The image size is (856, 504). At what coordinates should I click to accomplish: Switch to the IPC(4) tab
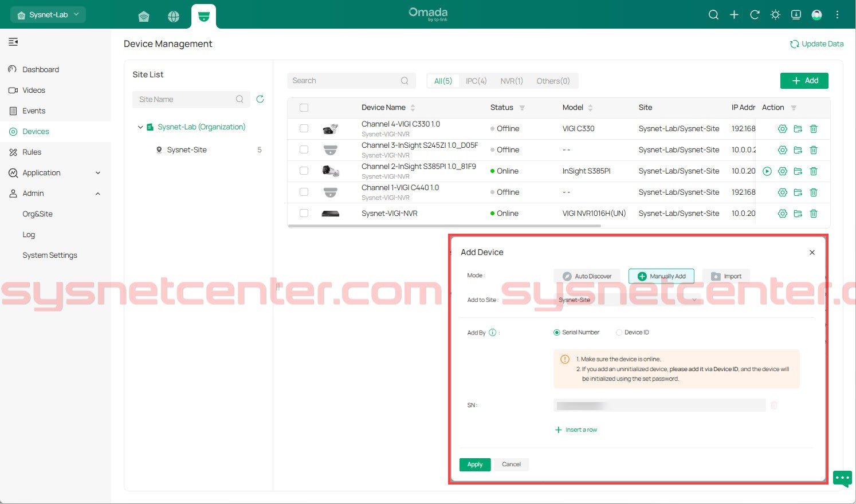[476, 81]
